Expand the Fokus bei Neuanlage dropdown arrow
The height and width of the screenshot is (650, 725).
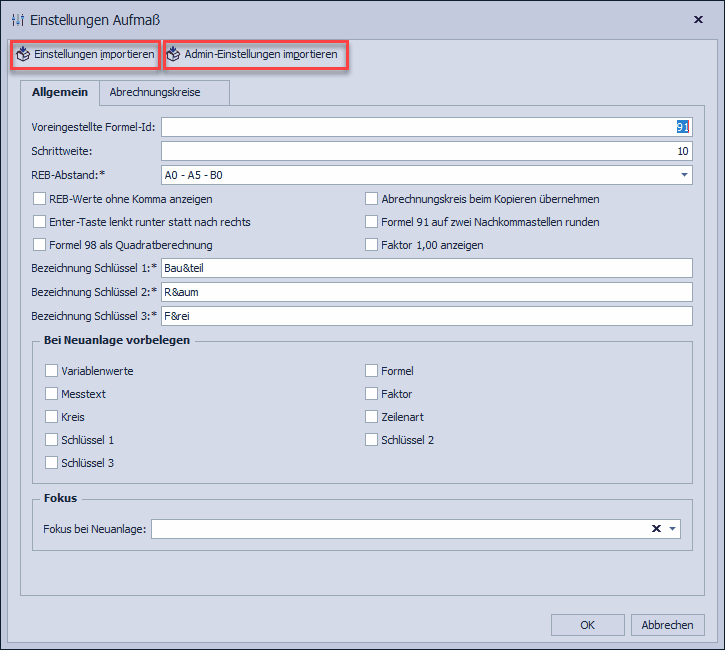(x=673, y=529)
